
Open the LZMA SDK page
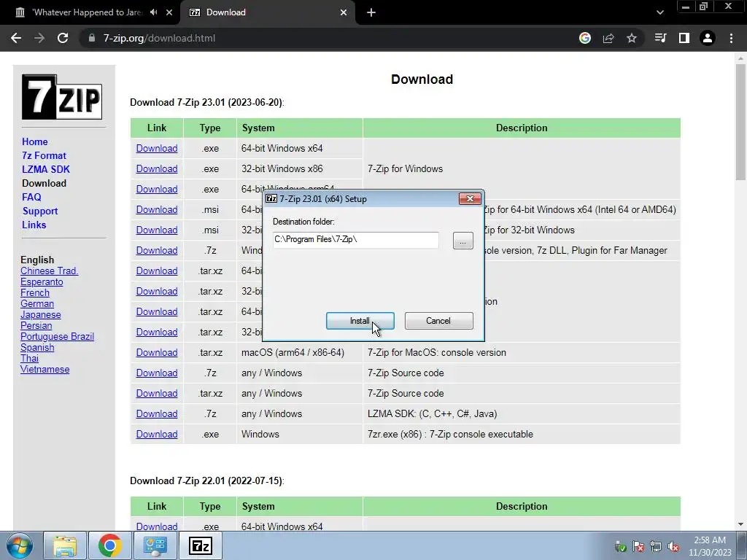46,169
